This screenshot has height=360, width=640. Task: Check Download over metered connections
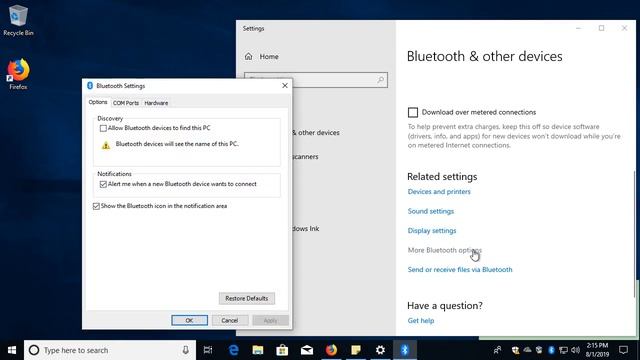tap(413, 112)
